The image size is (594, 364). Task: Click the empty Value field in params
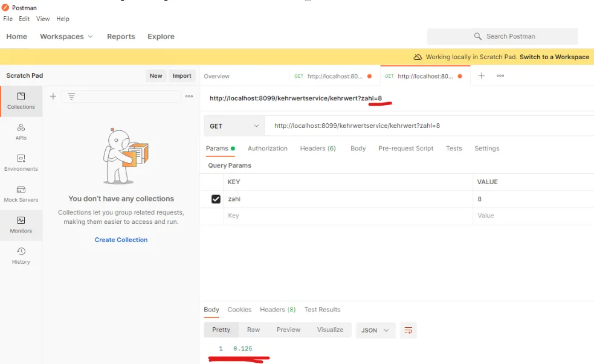pyautogui.click(x=533, y=216)
